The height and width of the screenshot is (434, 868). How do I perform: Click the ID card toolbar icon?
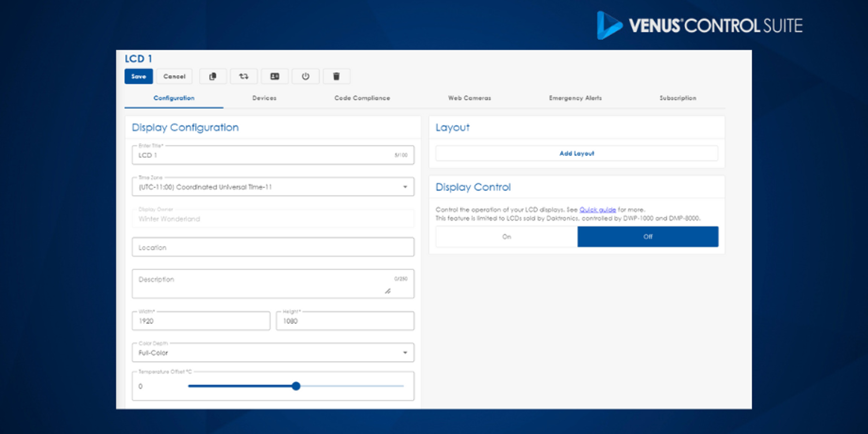click(275, 76)
